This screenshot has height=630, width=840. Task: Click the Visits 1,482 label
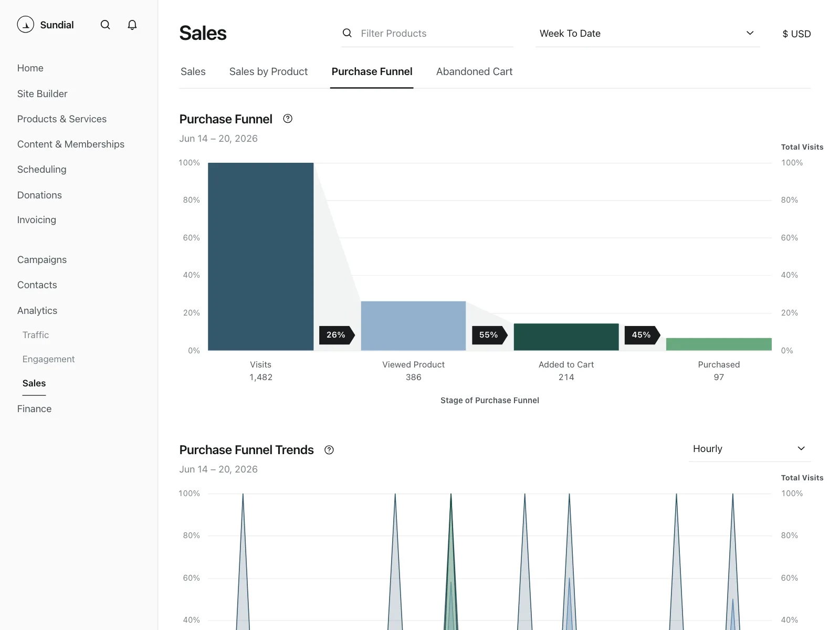(261, 371)
